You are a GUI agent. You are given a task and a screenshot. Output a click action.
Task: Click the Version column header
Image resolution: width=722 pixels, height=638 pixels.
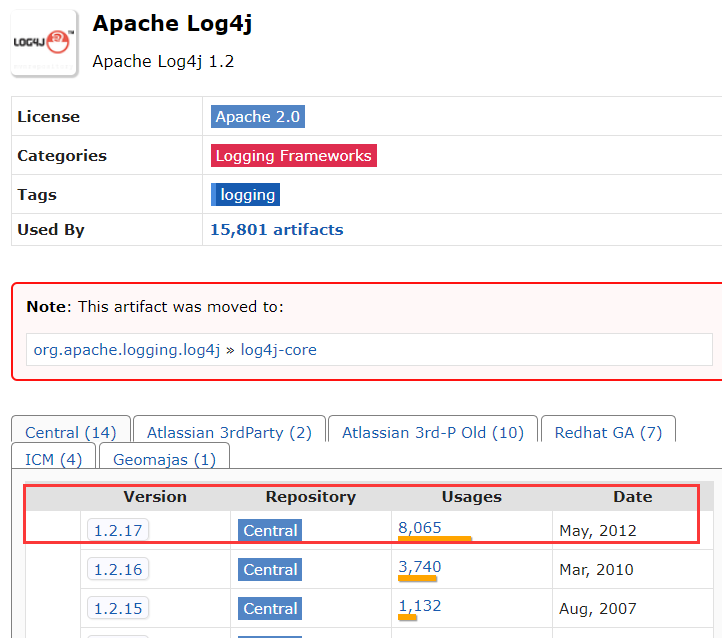(x=155, y=497)
